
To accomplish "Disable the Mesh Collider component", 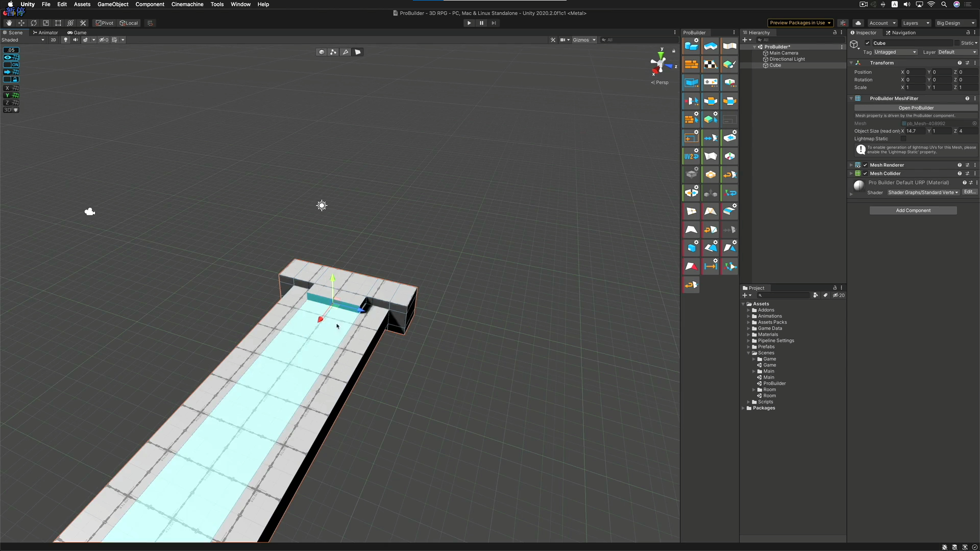I will (x=865, y=173).
